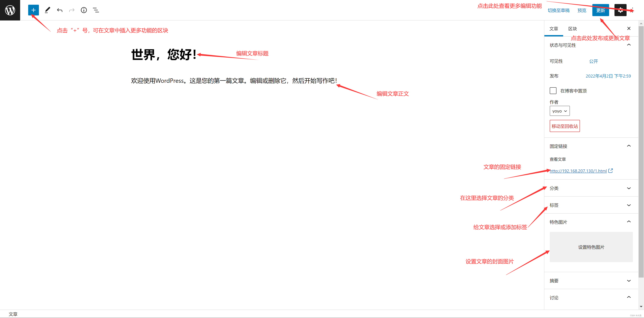Click the redo arrow icon
The image size is (644, 318).
click(x=72, y=10)
